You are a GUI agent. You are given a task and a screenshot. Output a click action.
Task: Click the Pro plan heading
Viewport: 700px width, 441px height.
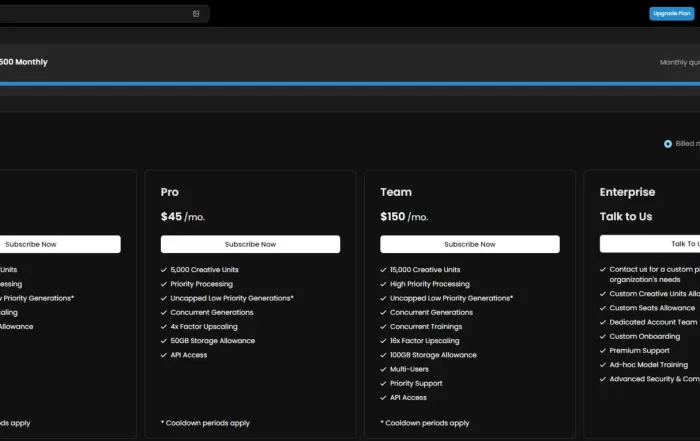pos(170,192)
